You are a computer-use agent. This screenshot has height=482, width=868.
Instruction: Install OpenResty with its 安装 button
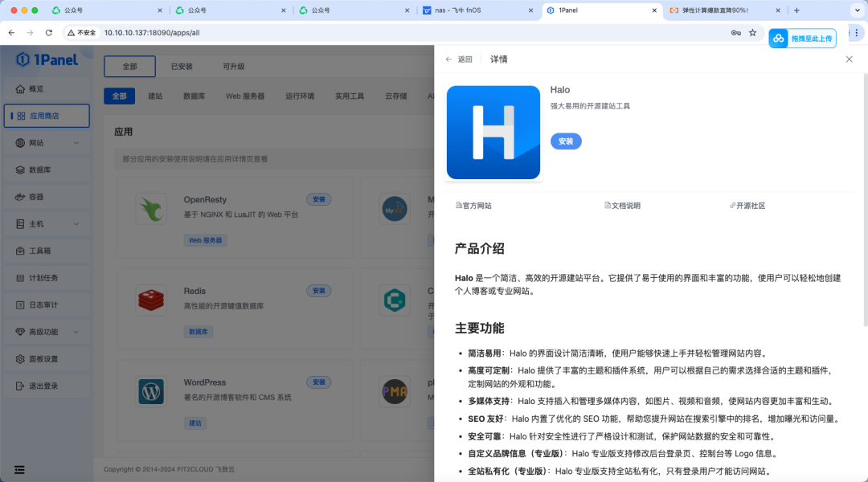point(319,199)
